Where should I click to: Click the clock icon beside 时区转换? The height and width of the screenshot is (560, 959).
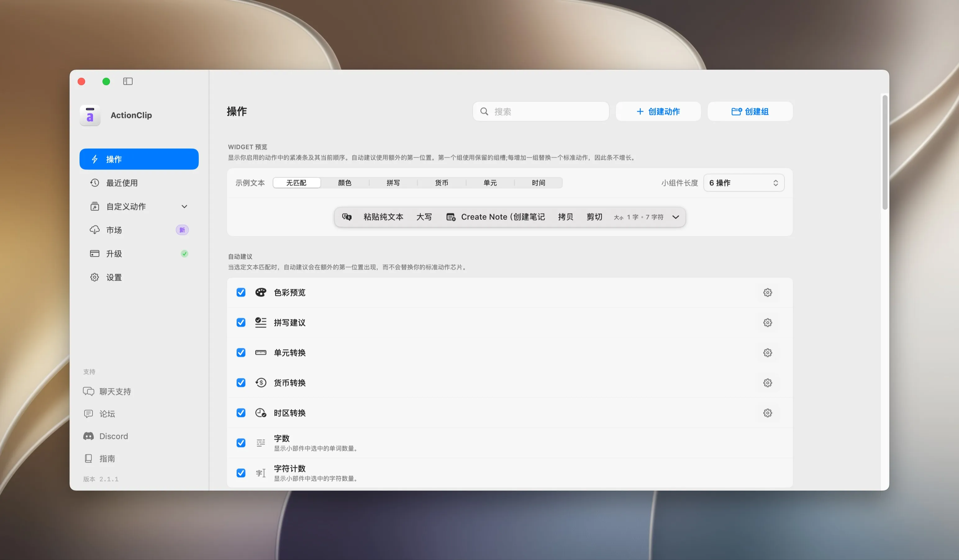[x=261, y=413]
